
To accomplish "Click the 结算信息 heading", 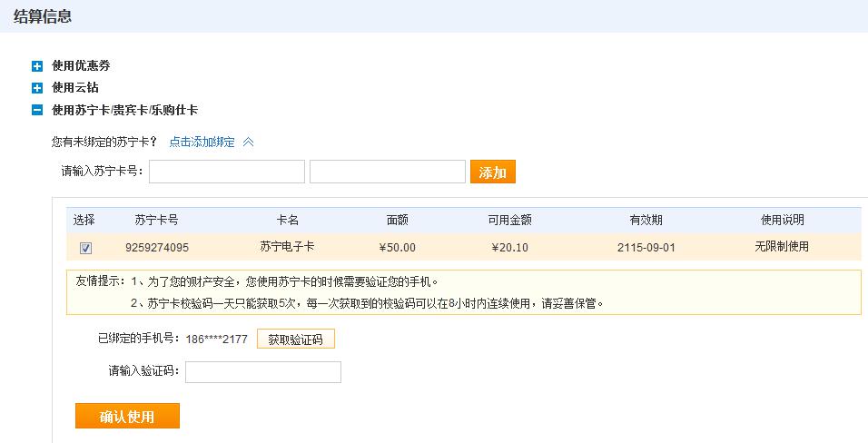I will coord(43,16).
